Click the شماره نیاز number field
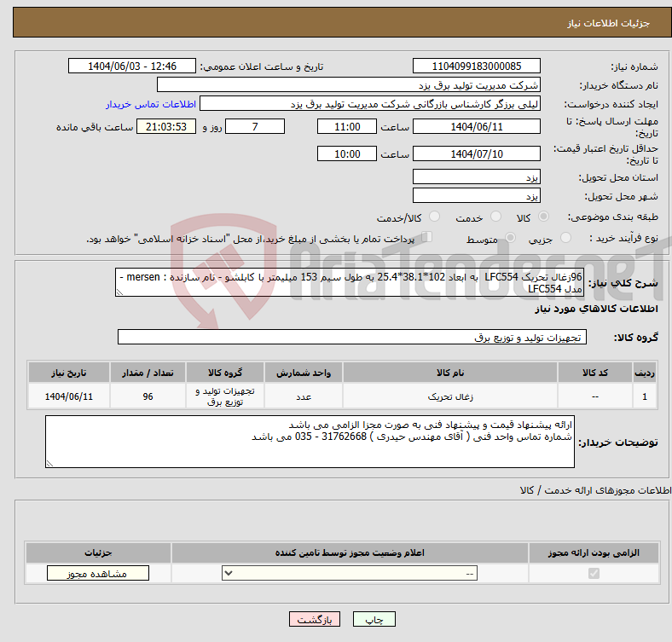The image size is (672, 642). [x=477, y=67]
